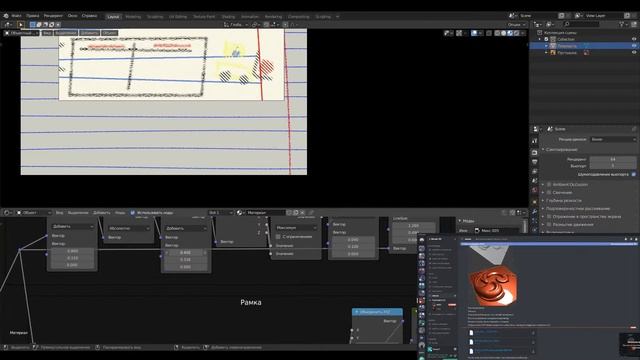Open the outliner filter icon

pos(622,25)
